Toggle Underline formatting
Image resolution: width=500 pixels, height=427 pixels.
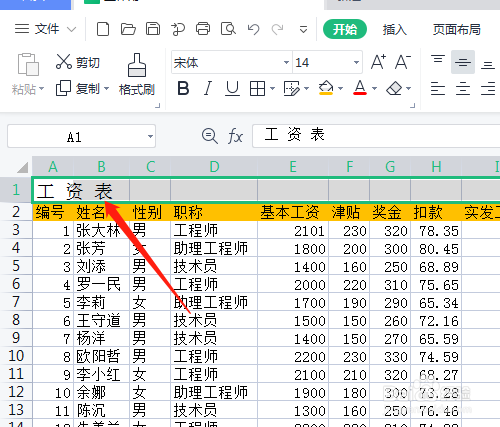pos(232,89)
